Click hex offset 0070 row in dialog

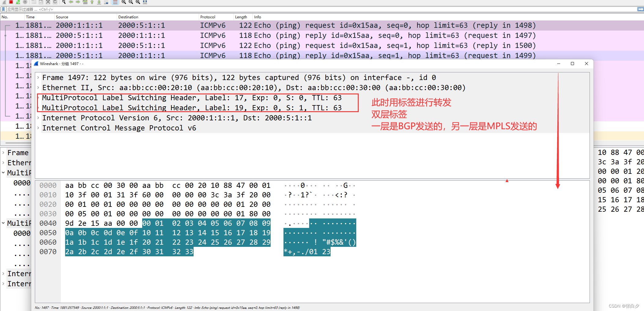(x=48, y=252)
